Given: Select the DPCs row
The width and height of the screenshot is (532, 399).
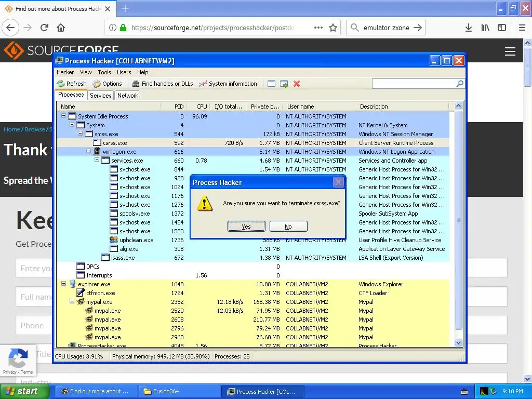Looking at the screenshot, I should (x=253, y=267).
